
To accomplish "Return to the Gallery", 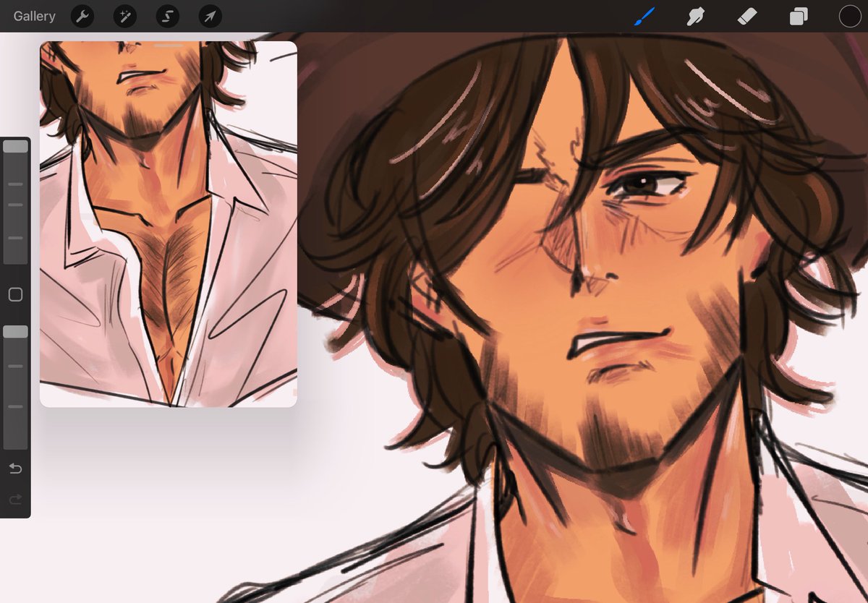I will coord(33,16).
